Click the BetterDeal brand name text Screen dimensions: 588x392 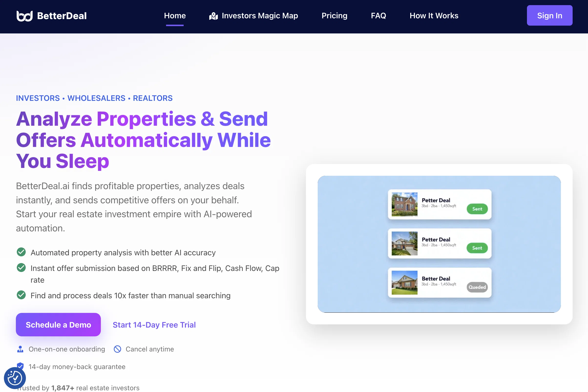tap(62, 16)
